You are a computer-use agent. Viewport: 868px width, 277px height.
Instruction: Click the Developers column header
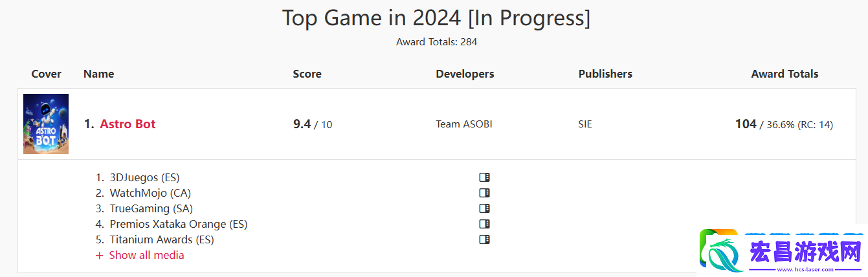[x=465, y=74]
